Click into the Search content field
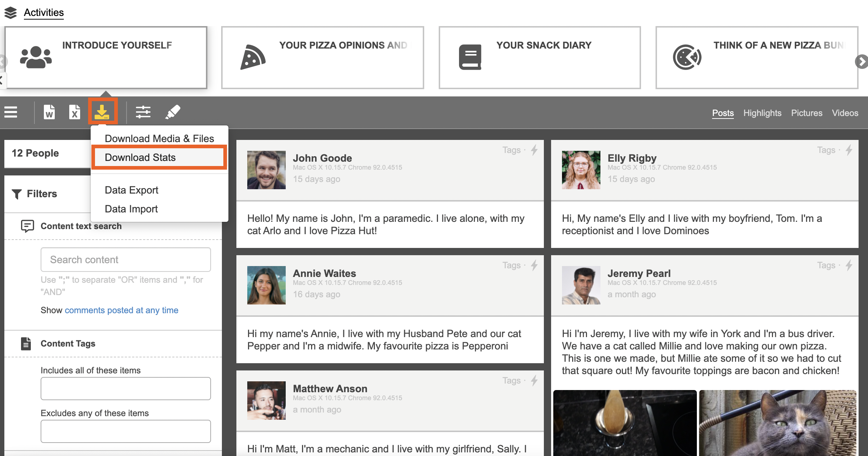The image size is (868, 456). [x=125, y=260]
